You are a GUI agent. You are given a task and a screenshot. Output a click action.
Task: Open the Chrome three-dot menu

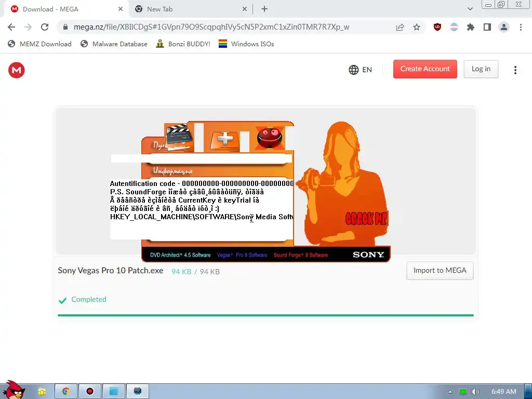521,27
